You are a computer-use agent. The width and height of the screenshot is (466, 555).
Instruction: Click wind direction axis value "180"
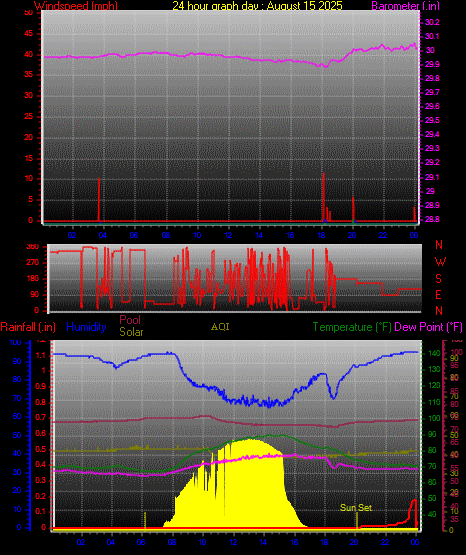pyautogui.click(x=33, y=279)
